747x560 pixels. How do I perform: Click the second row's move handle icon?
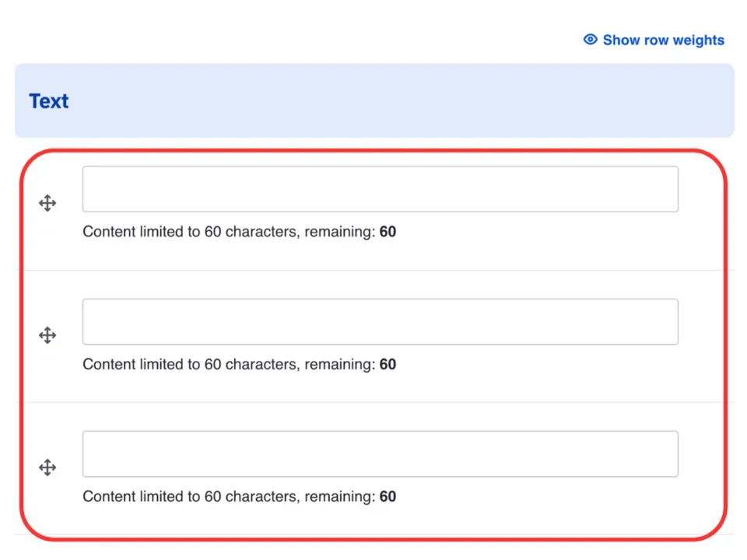(47, 336)
